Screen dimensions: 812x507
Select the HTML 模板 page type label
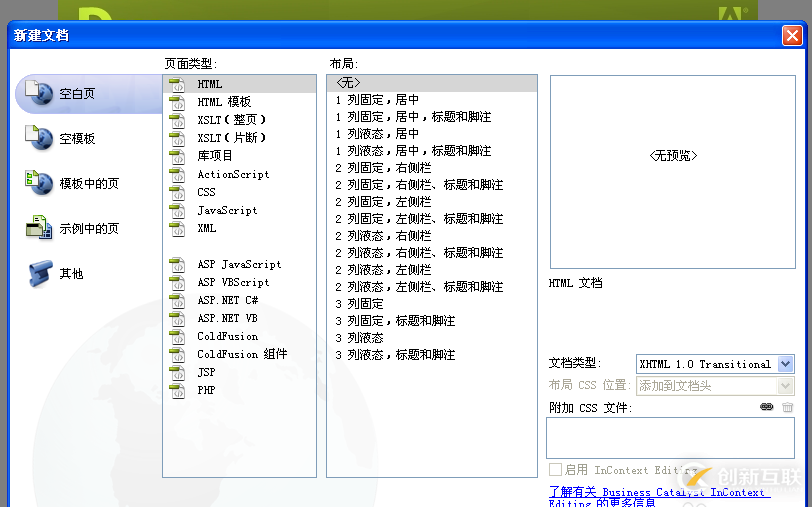(x=224, y=102)
